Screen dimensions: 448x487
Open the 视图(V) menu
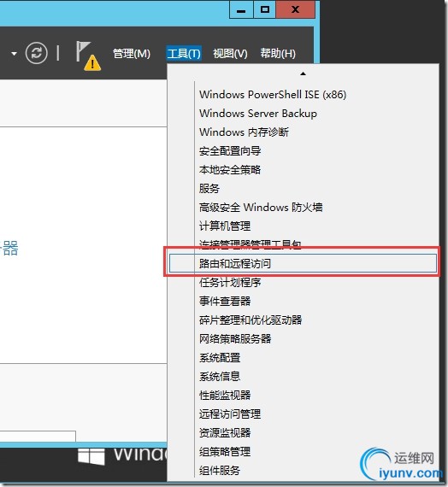click(x=230, y=54)
